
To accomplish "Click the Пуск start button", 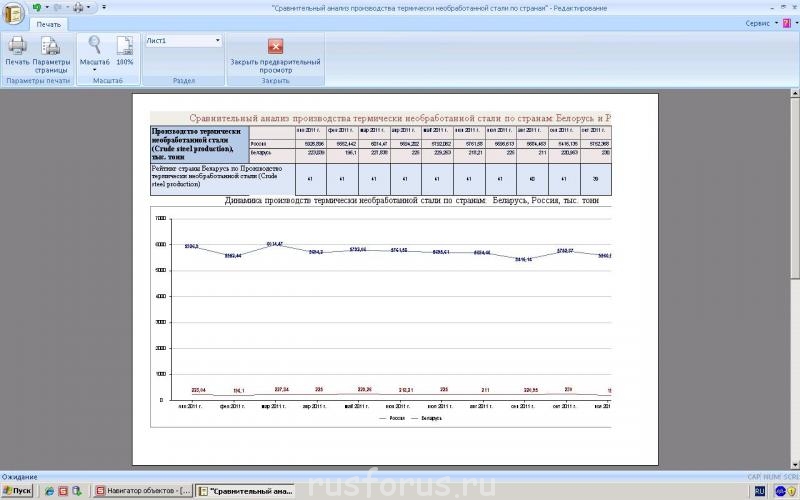I will pyautogui.click(x=17, y=491).
